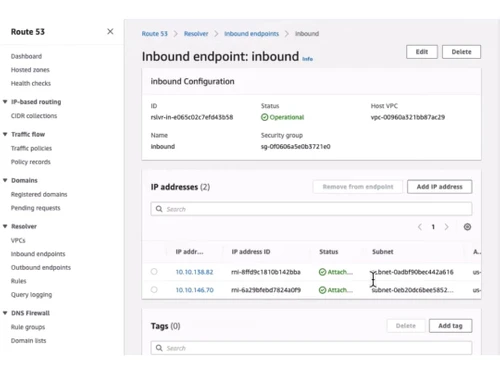Viewport: 500px width, 375px height.
Task: Open the 10.10.138.82 IP address link
Action: tap(194, 272)
